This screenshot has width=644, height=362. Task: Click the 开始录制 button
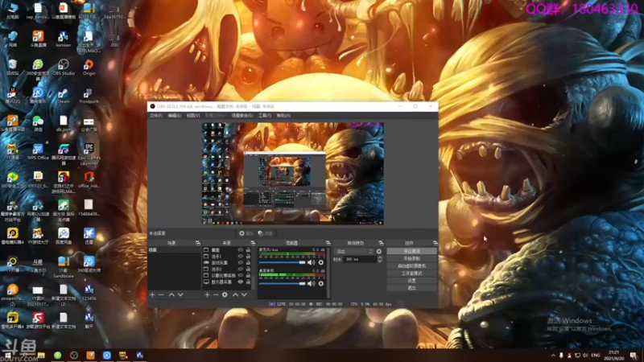click(x=411, y=258)
